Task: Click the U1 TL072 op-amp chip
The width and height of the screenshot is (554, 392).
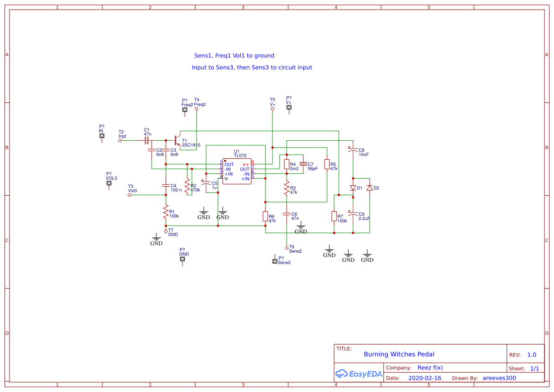Action: tap(237, 172)
